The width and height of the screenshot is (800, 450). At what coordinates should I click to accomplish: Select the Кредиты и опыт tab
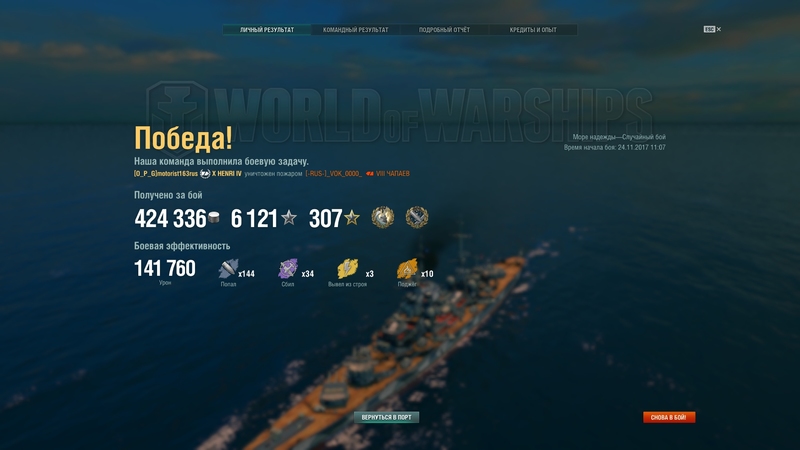[x=533, y=30]
